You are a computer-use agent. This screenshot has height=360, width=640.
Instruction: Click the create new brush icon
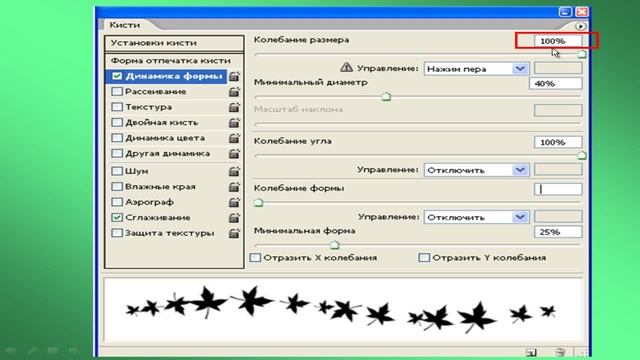pos(531,352)
